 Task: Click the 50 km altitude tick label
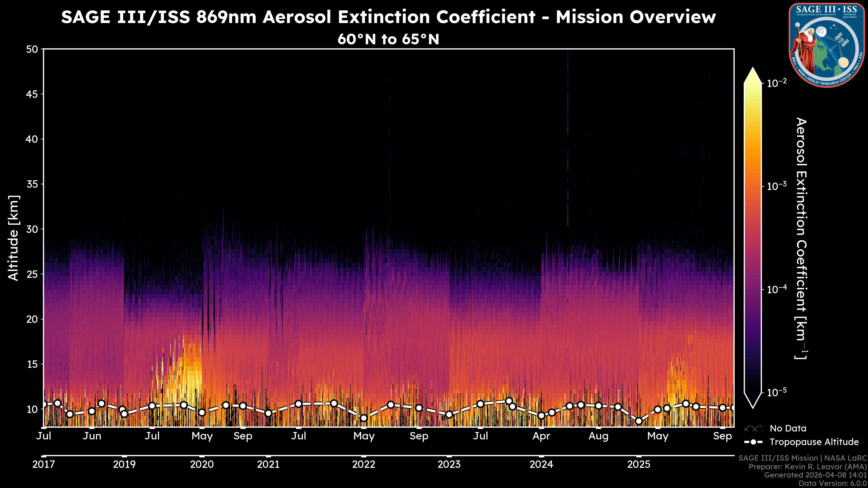coord(32,49)
